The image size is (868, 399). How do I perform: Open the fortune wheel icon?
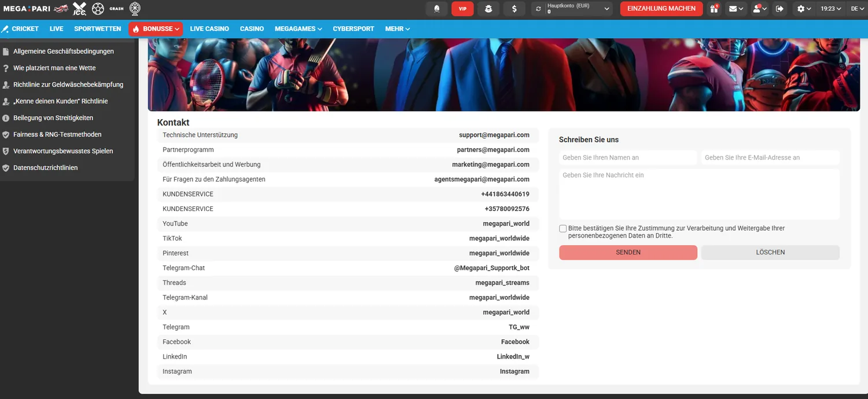coord(135,9)
